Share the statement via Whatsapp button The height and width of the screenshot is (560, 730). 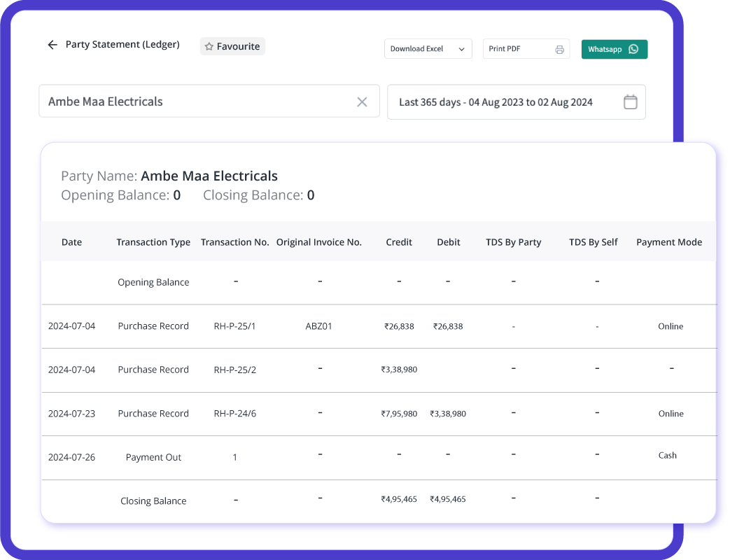point(614,49)
